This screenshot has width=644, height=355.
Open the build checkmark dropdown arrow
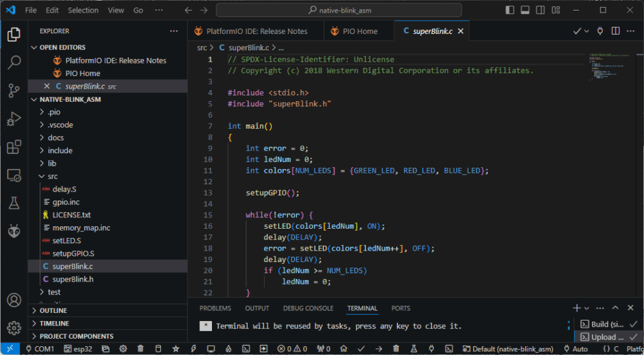[587, 31]
